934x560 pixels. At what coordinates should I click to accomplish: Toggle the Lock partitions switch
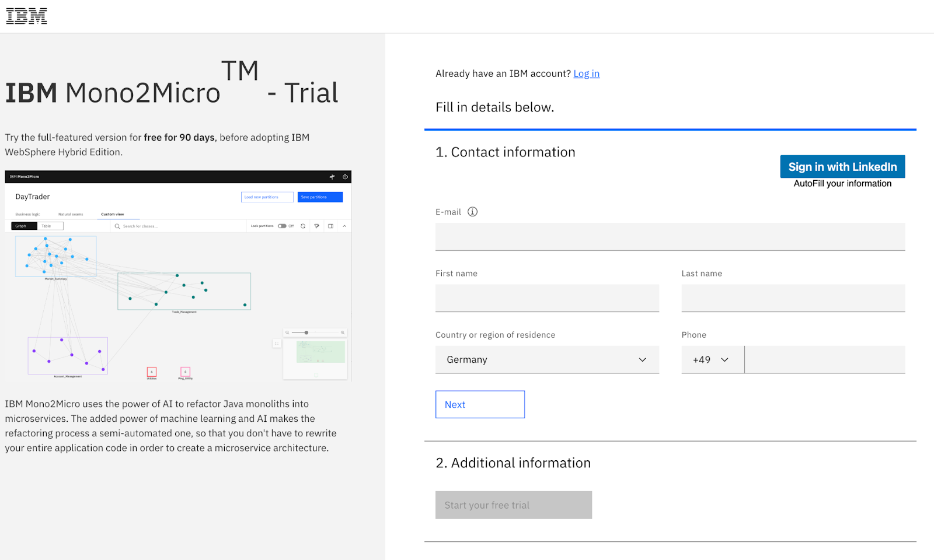point(282,226)
